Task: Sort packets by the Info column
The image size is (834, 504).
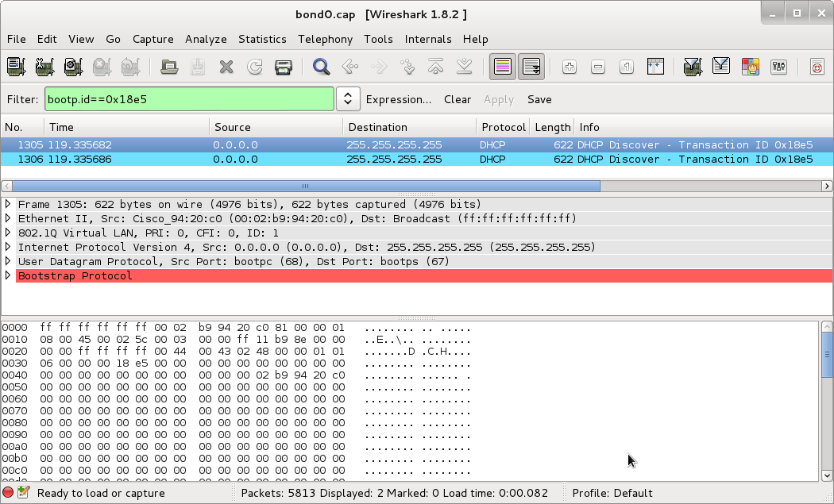Action: click(x=705, y=127)
